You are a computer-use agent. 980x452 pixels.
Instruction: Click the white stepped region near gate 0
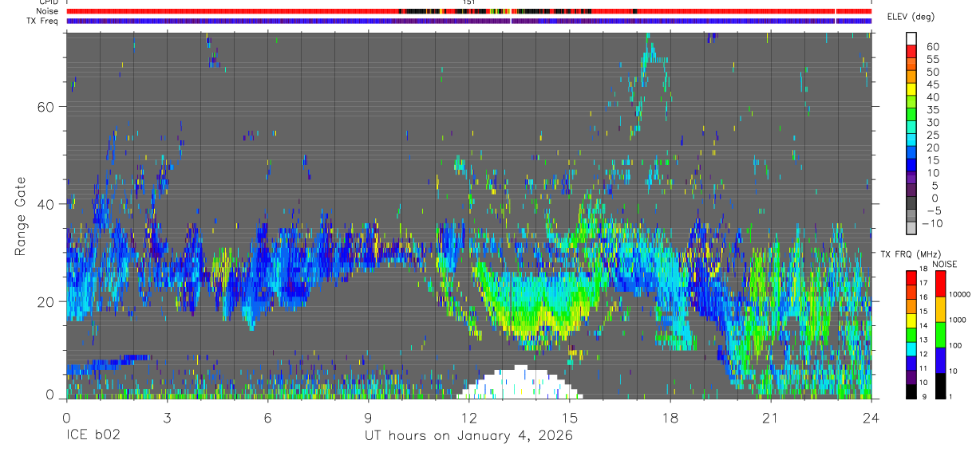(520, 383)
